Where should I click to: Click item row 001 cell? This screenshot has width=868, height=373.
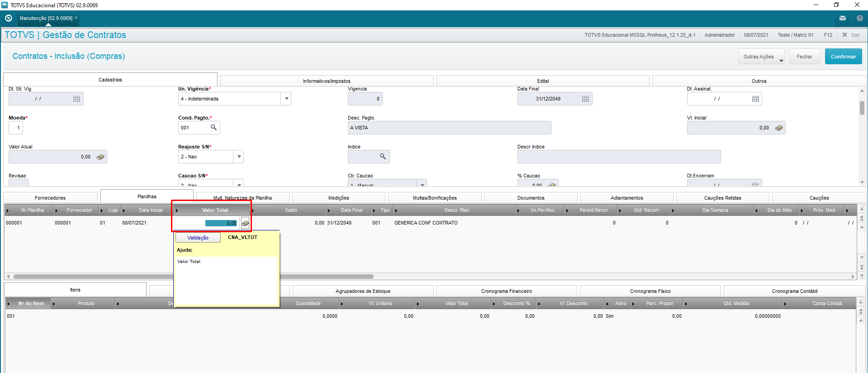(x=11, y=316)
